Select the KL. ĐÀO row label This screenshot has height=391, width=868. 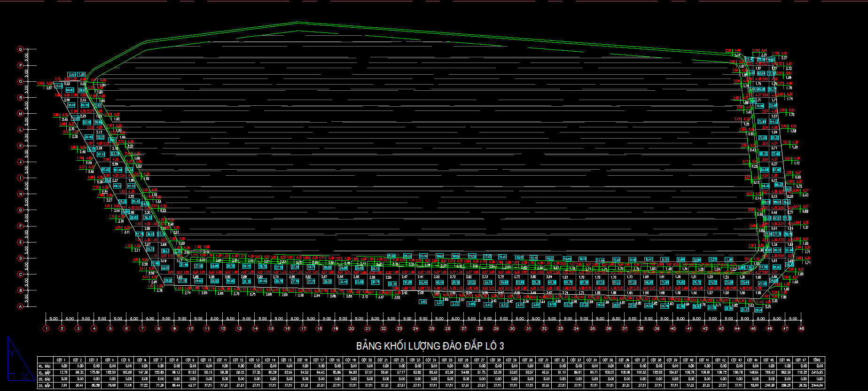[45, 366]
